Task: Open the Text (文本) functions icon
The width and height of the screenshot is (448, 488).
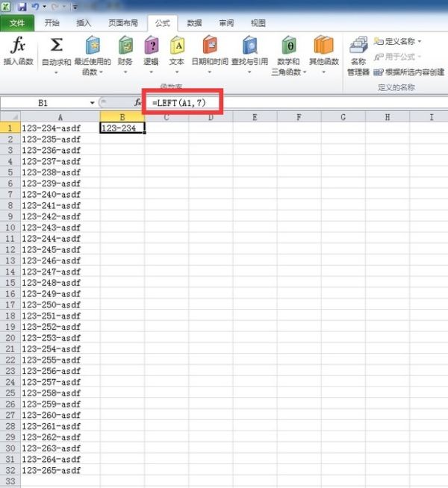Action: coord(177,45)
